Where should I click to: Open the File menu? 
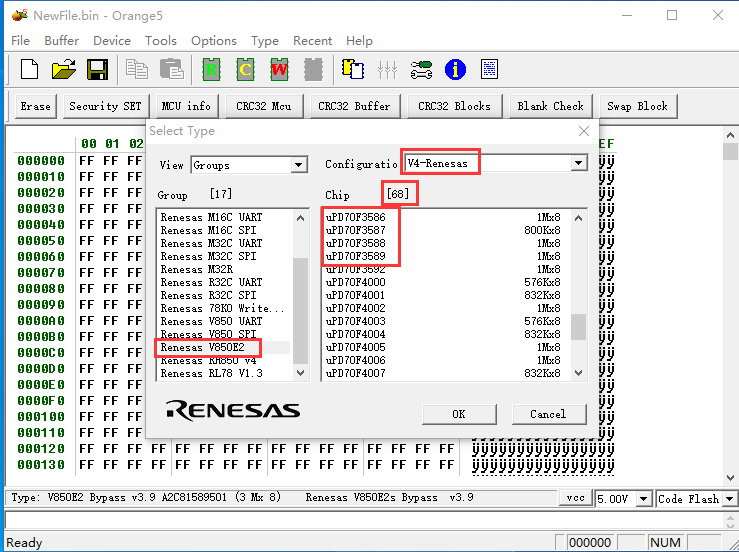tap(20, 41)
